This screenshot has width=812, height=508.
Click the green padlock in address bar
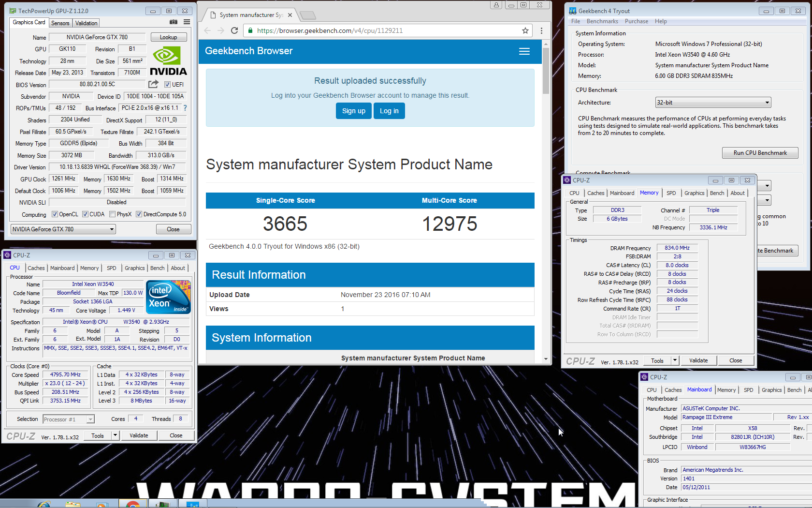click(x=250, y=30)
